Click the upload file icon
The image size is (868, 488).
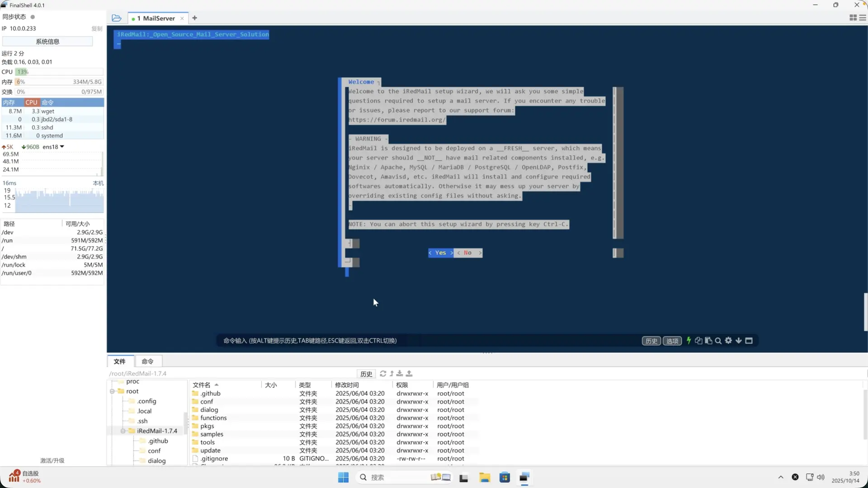tap(409, 374)
